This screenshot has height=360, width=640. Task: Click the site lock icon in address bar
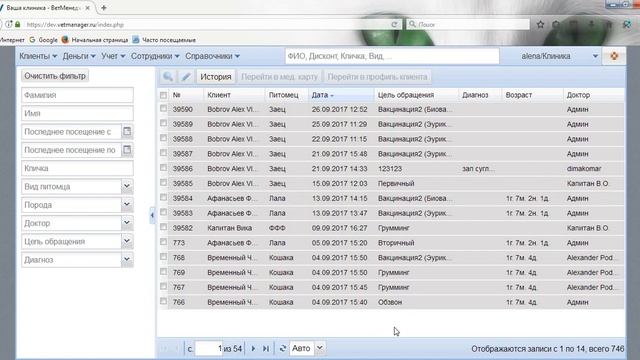(18, 24)
